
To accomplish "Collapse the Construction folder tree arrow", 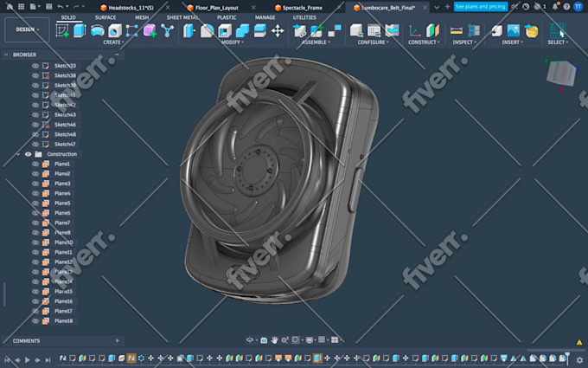I will click(x=17, y=154).
